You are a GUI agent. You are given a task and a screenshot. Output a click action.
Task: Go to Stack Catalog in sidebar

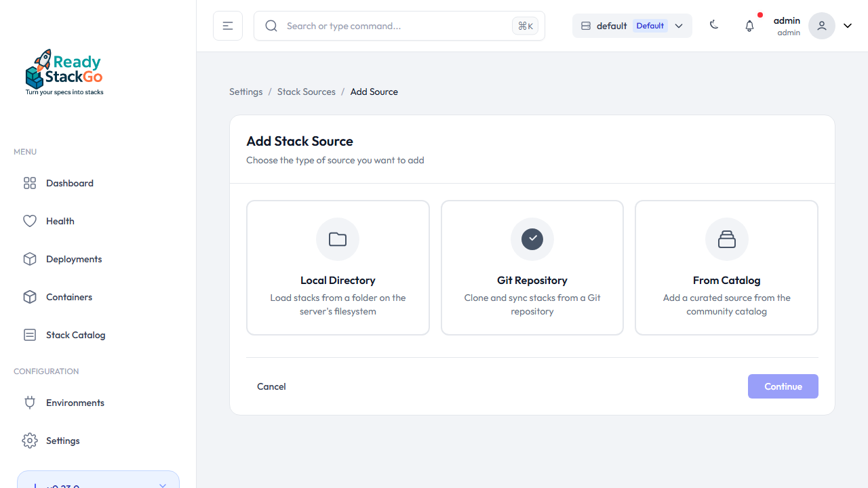[x=75, y=335]
